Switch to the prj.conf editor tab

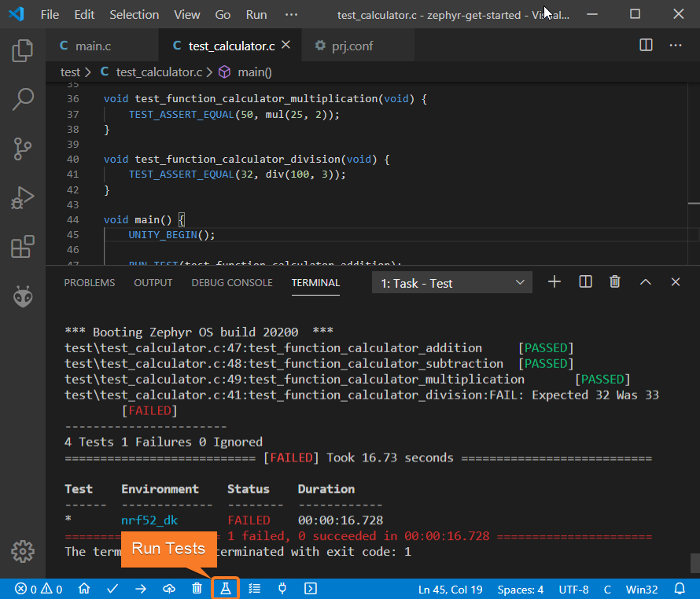point(358,46)
